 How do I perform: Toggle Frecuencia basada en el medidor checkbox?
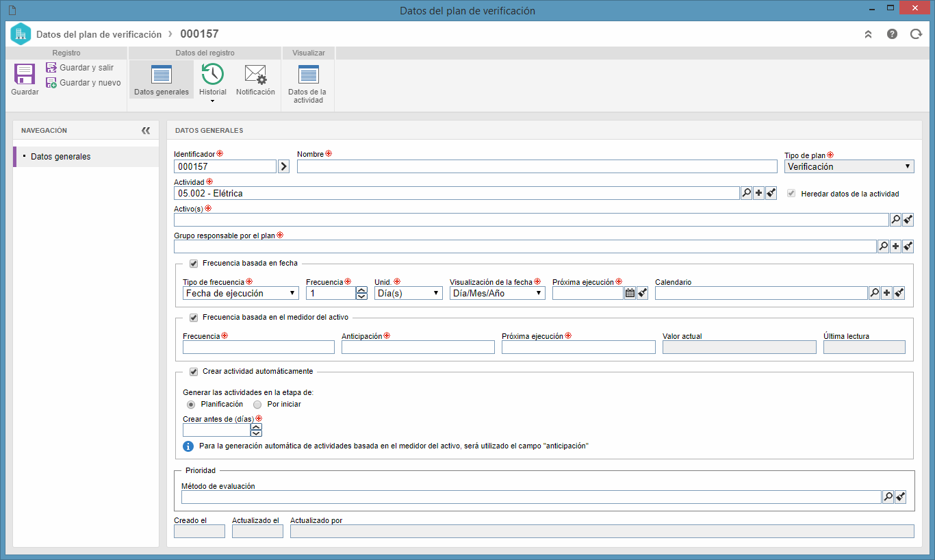tap(194, 318)
